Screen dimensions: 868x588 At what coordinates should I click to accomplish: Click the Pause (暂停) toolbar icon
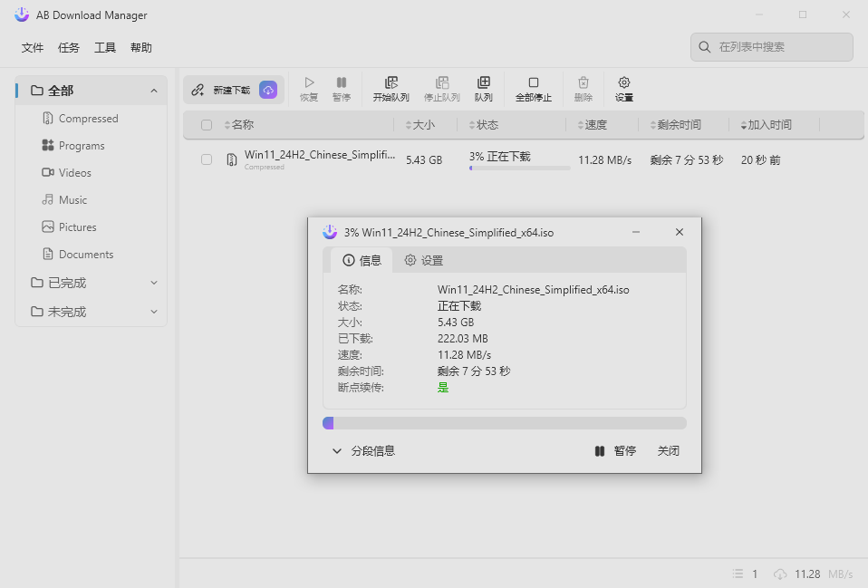pos(342,82)
